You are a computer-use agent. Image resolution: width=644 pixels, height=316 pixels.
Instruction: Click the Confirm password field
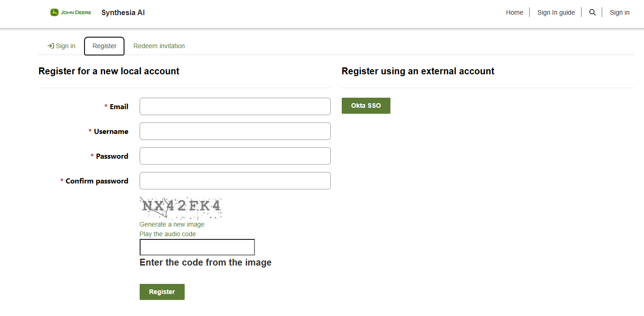[x=235, y=181]
